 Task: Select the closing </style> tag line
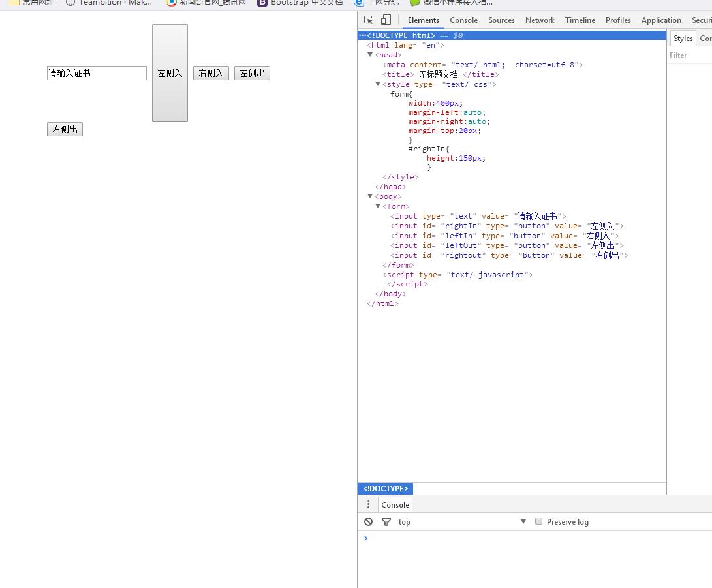tap(401, 177)
